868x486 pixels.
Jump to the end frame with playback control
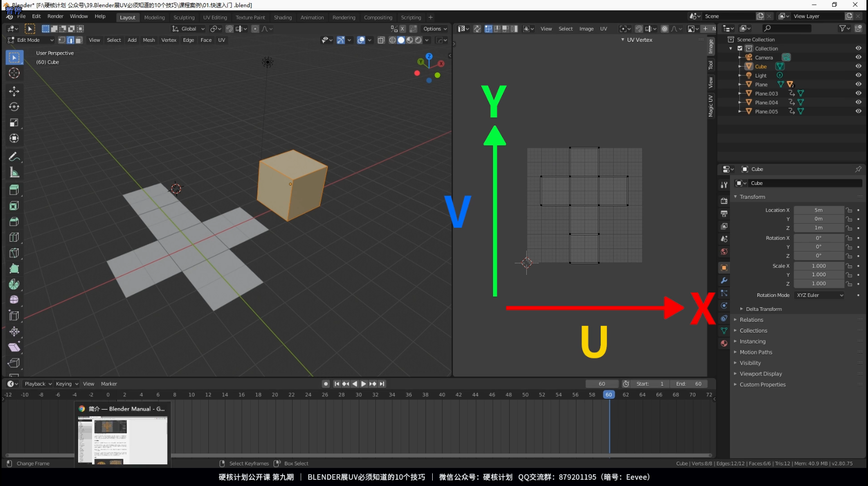click(383, 384)
